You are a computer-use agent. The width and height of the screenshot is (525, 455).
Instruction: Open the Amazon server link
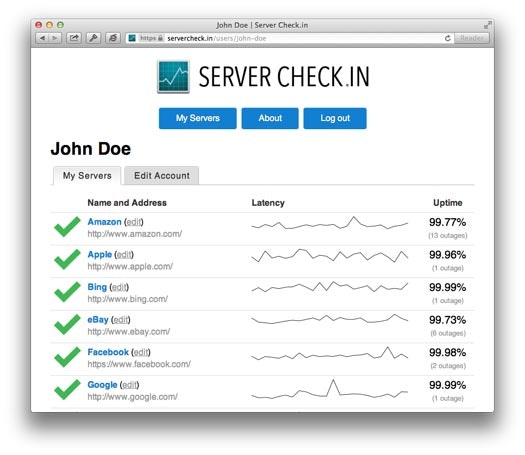point(104,222)
